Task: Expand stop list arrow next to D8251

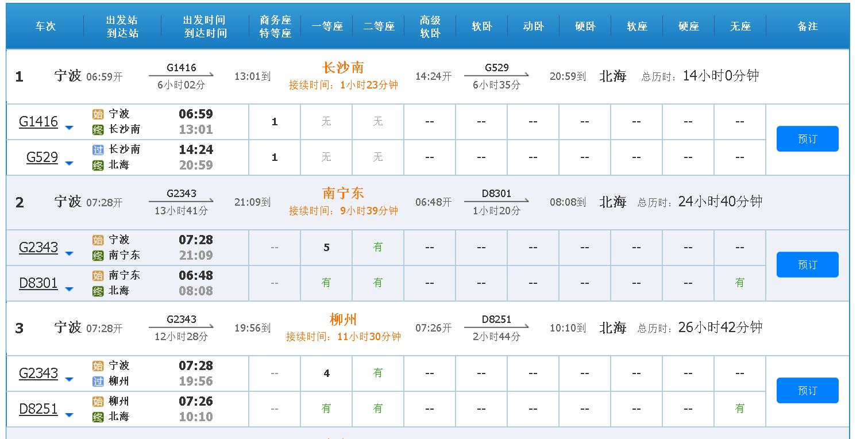Action: pyautogui.click(x=69, y=415)
